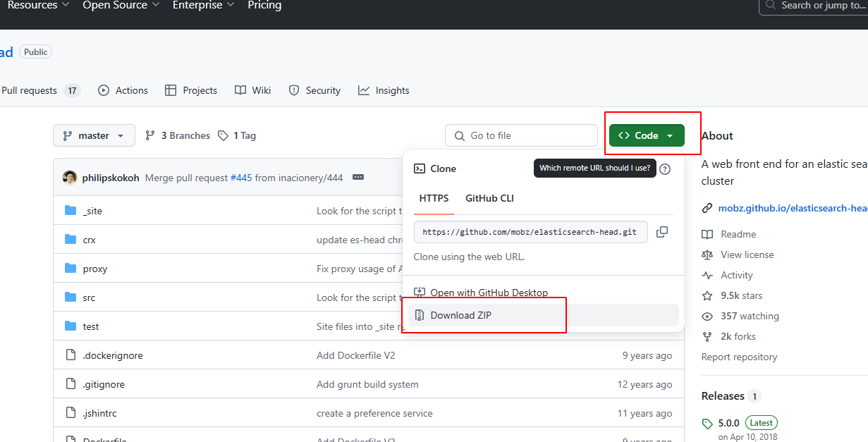Click the Activity graph icon
This screenshot has height=442, width=868.
[707, 275]
